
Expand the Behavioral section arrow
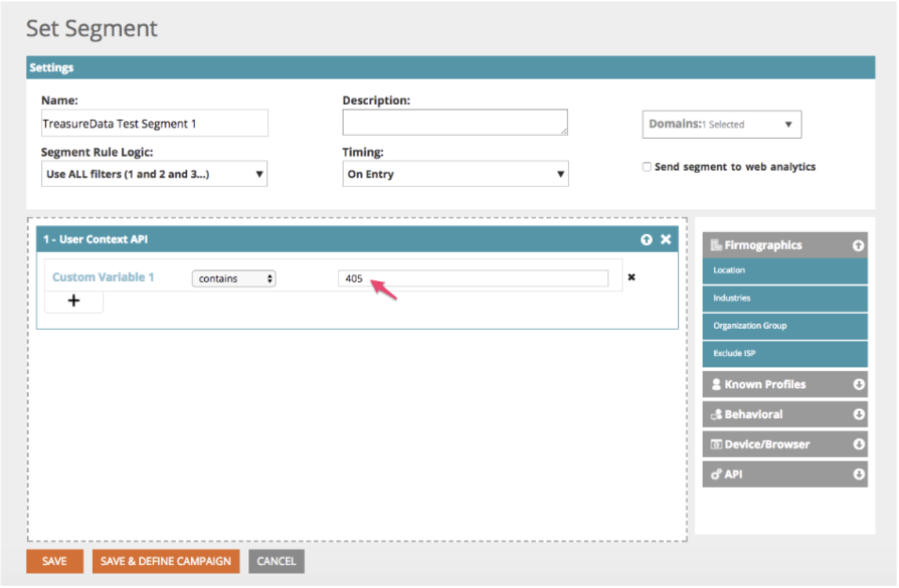(859, 415)
